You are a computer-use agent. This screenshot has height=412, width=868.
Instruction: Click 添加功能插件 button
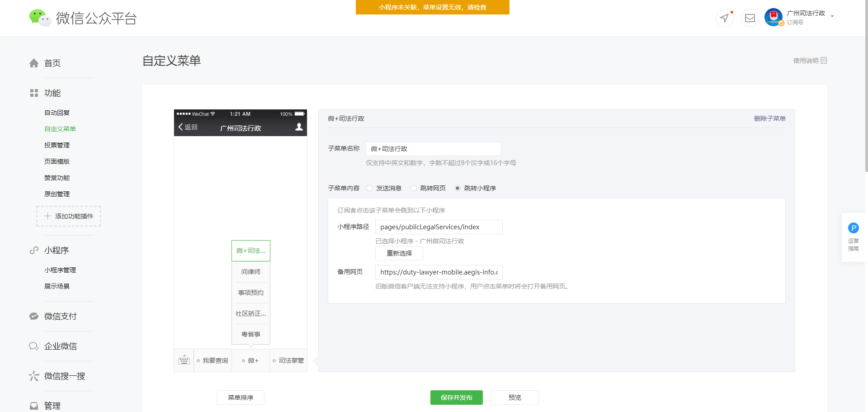point(69,216)
